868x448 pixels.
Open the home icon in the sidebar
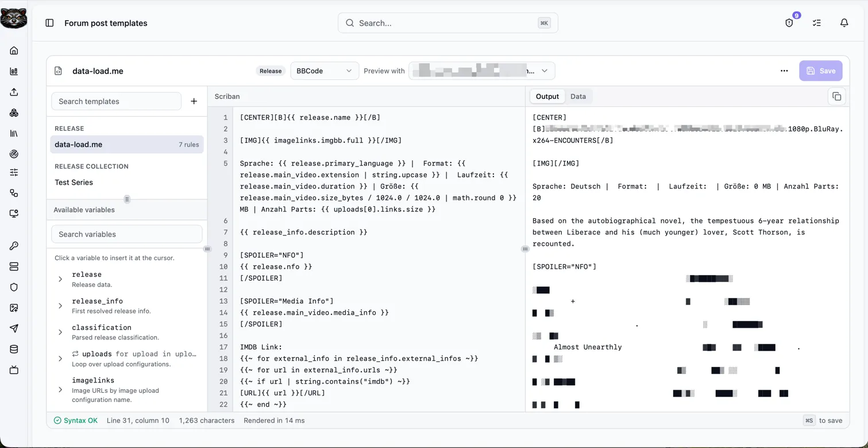14,51
